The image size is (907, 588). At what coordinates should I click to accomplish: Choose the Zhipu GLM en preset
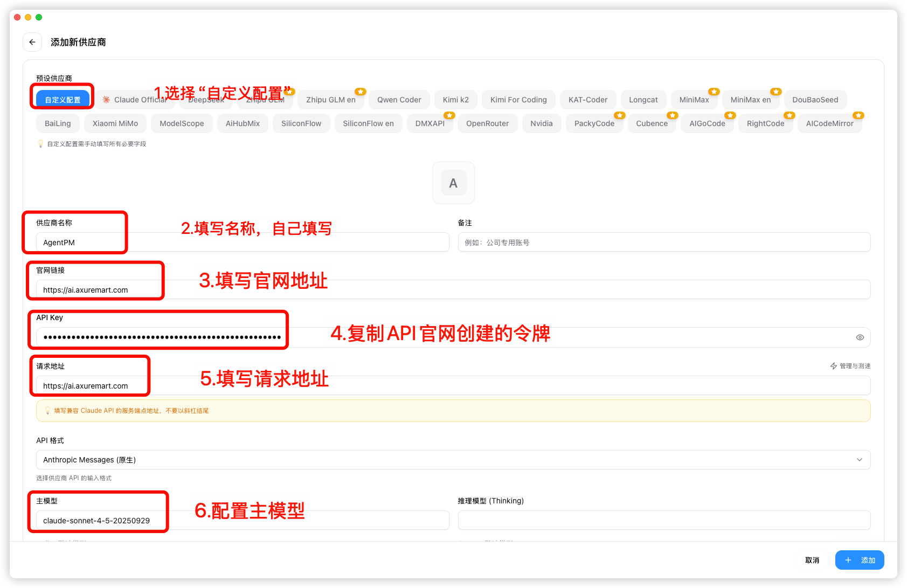[x=331, y=100]
